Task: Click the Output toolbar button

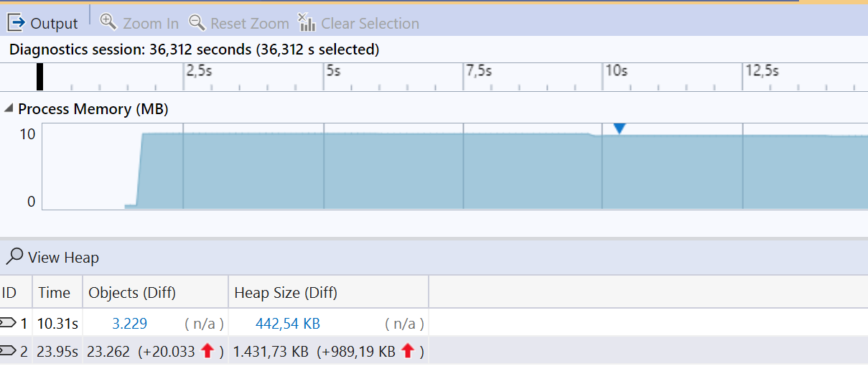Action: (42, 23)
